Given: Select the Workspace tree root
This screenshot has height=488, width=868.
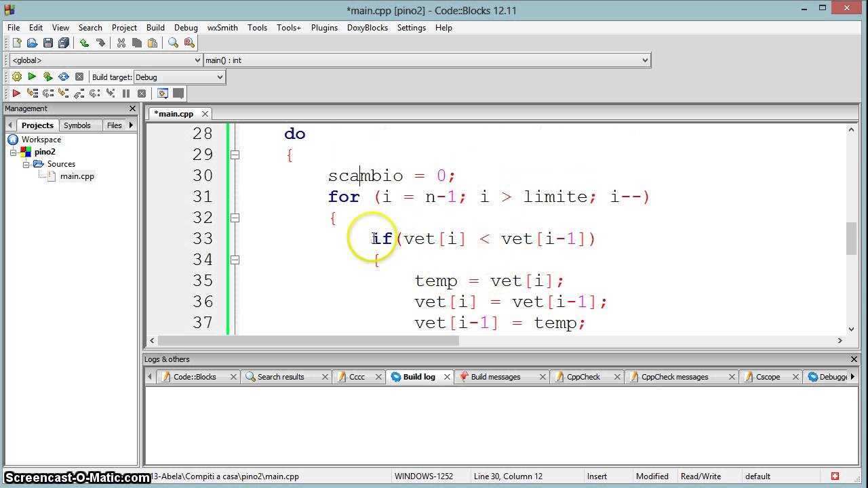Looking at the screenshot, I should click(41, 140).
